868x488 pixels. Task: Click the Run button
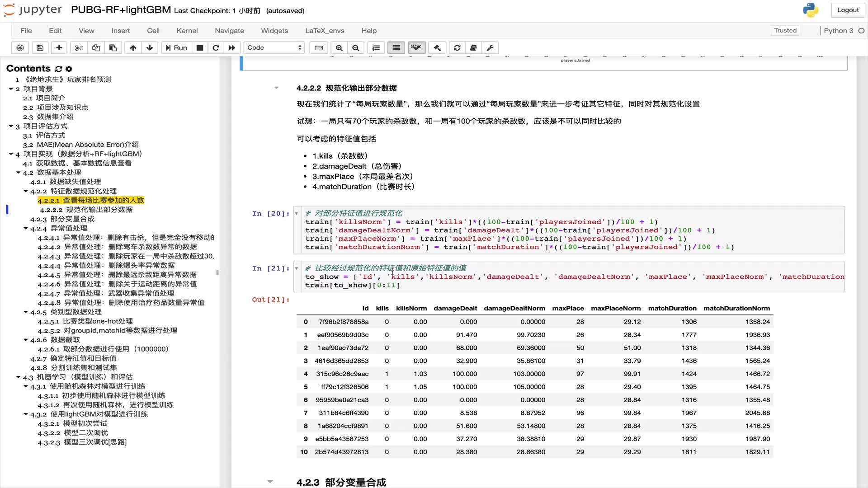[x=176, y=48]
